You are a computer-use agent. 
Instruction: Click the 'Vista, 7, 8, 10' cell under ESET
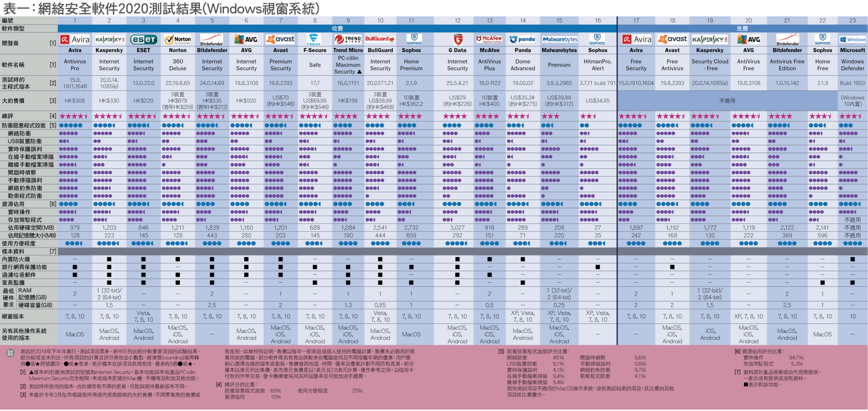click(x=143, y=316)
